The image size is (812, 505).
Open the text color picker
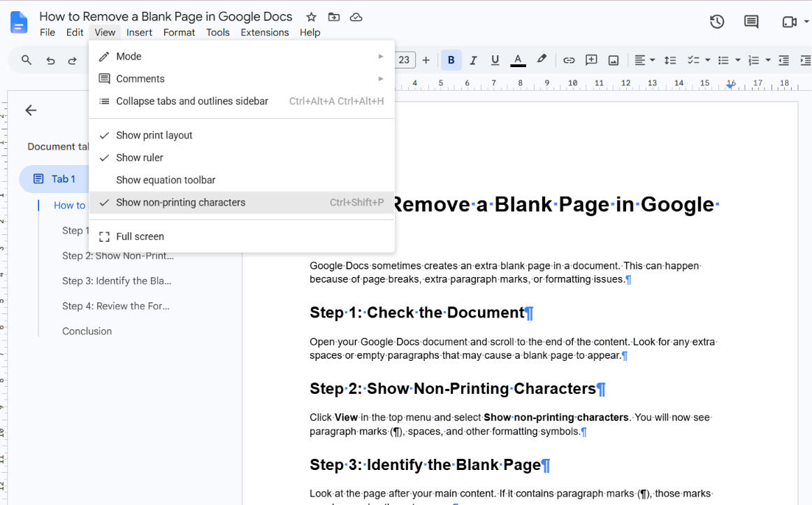click(x=518, y=60)
